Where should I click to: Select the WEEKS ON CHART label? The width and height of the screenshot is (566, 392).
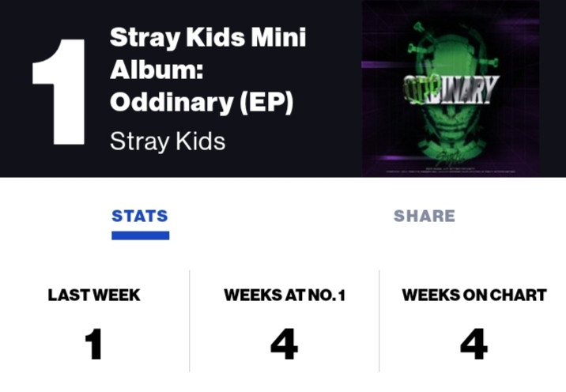click(x=474, y=295)
